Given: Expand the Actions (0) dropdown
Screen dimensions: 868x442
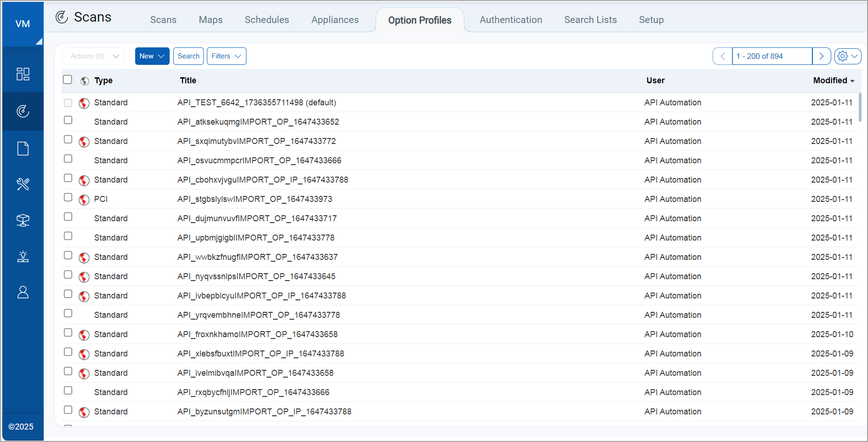Looking at the screenshot, I should tap(93, 56).
